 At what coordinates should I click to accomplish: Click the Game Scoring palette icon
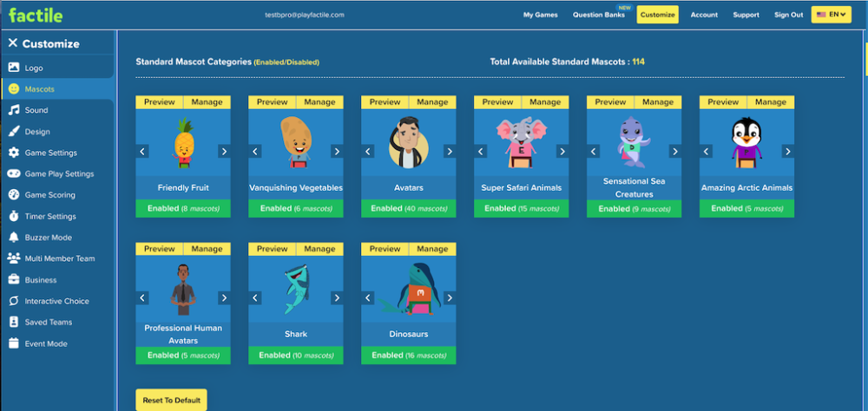tap(14, 195)
